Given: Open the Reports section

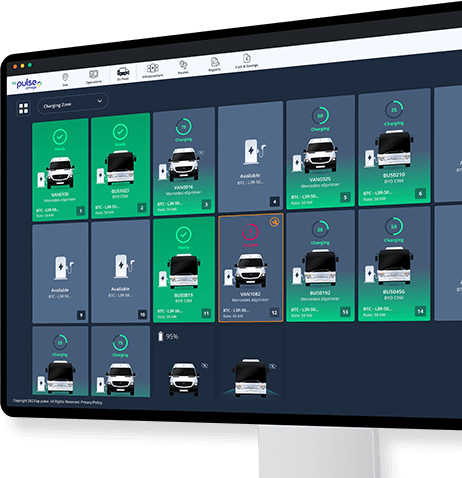Looking at the screenshot, I should (x=215, y=64).
